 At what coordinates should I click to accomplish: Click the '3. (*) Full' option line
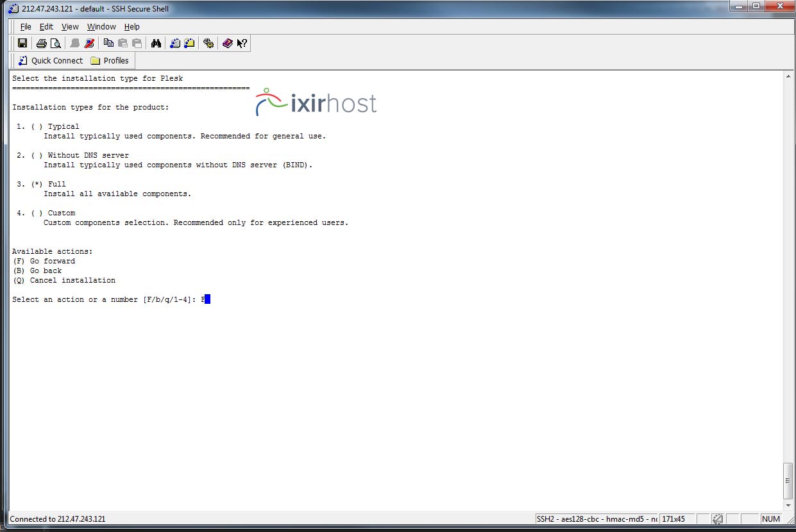tap(41, 184)
